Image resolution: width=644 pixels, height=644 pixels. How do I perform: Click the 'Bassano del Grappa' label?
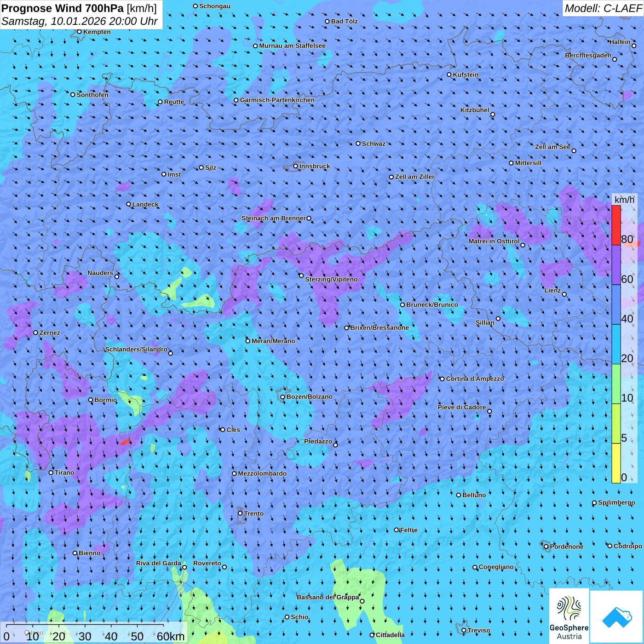[328, 597]
